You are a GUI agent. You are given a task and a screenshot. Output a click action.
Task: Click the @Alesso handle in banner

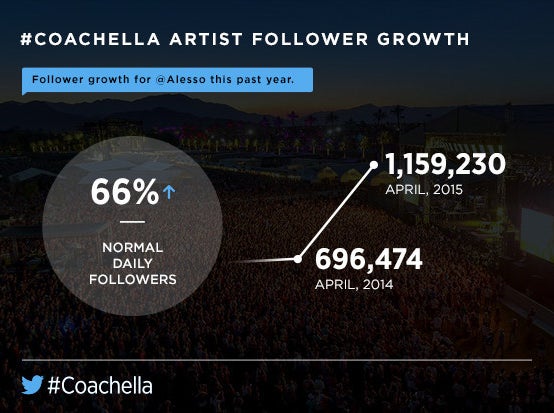181,79
